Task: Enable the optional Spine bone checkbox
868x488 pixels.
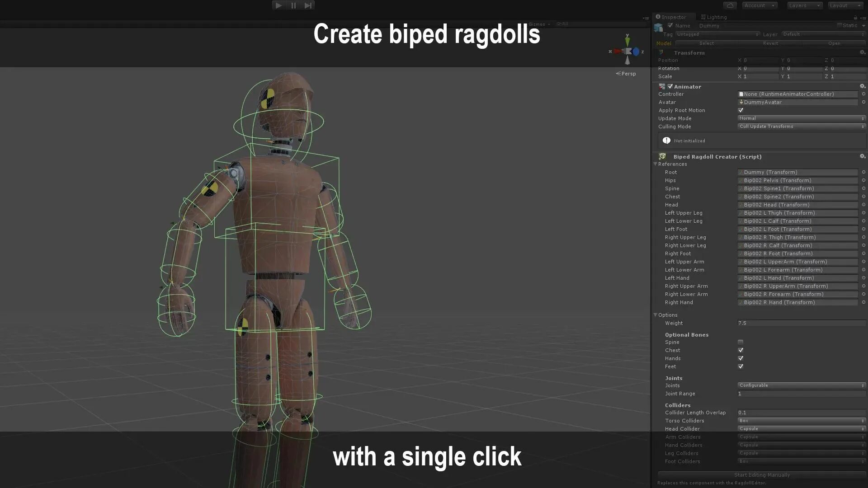Action: tap(741, 342)
